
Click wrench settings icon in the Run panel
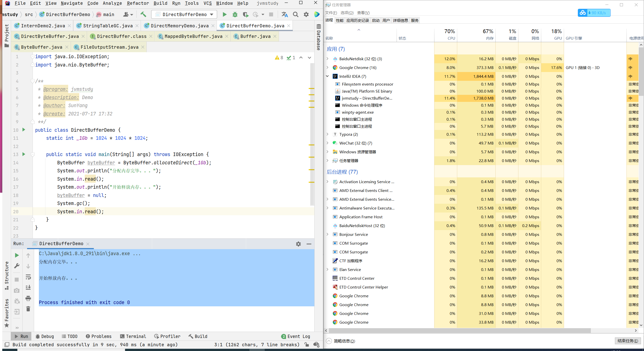[x=17, y=266]
